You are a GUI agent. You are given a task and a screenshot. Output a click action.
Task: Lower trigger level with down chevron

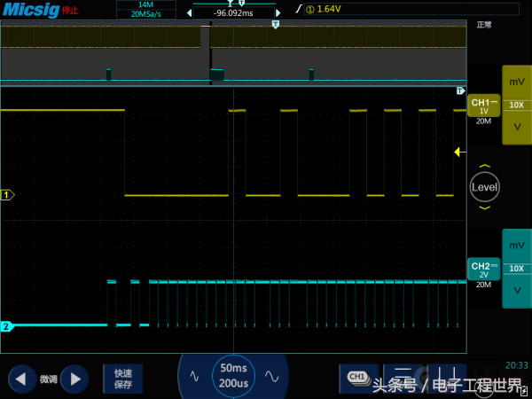coord(484,207)
